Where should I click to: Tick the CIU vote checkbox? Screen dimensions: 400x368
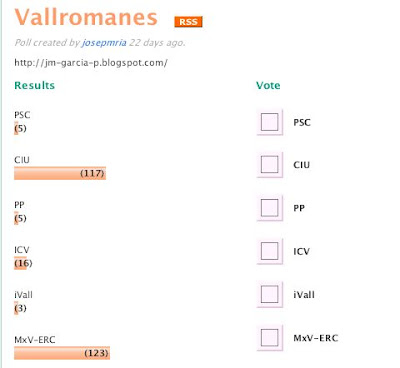click(x=269, y=164)
